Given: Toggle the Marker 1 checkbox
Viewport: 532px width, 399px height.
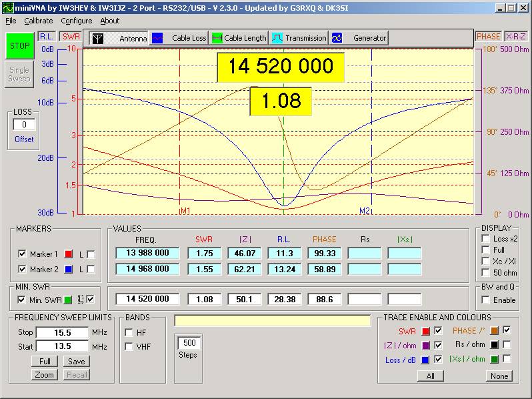Looking at the screenshot, I should (x=22, y=254).
